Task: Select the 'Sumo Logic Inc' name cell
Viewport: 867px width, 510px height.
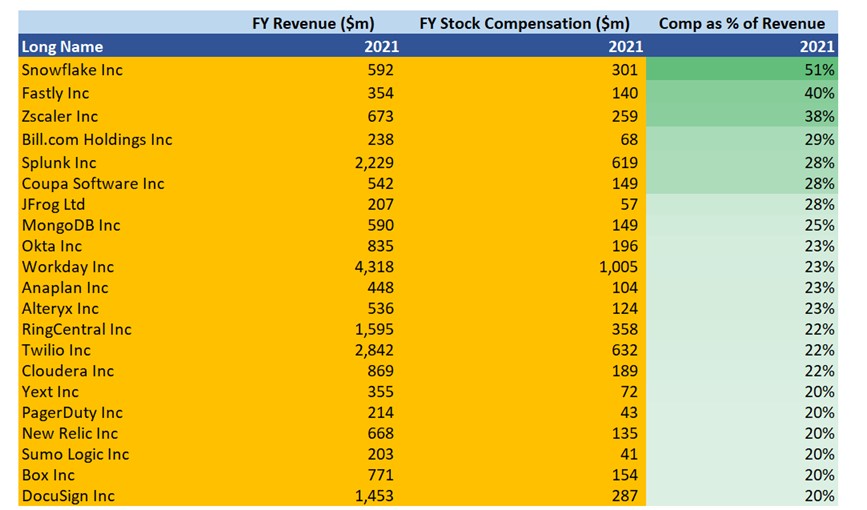Action: [75, 454]
